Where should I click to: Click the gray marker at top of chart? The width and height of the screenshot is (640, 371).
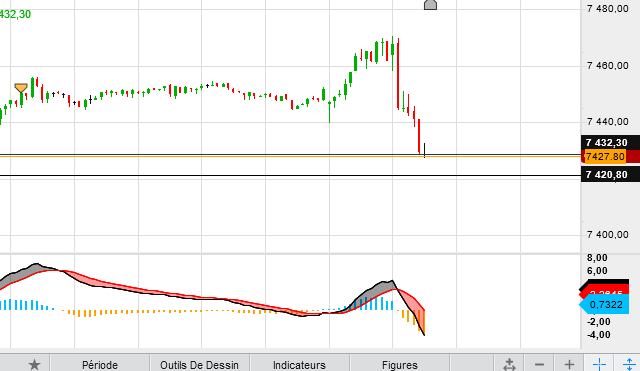click(x=430, y=4)
